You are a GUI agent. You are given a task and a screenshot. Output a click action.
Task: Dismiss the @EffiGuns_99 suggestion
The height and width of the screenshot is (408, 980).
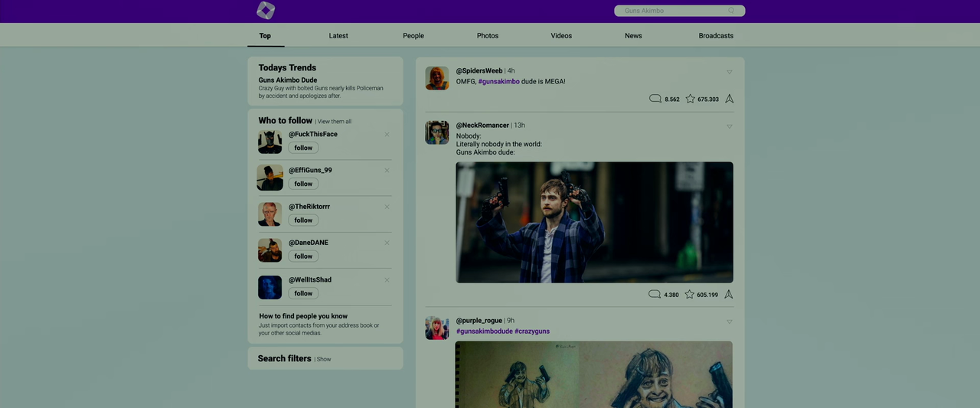[387, 171]
